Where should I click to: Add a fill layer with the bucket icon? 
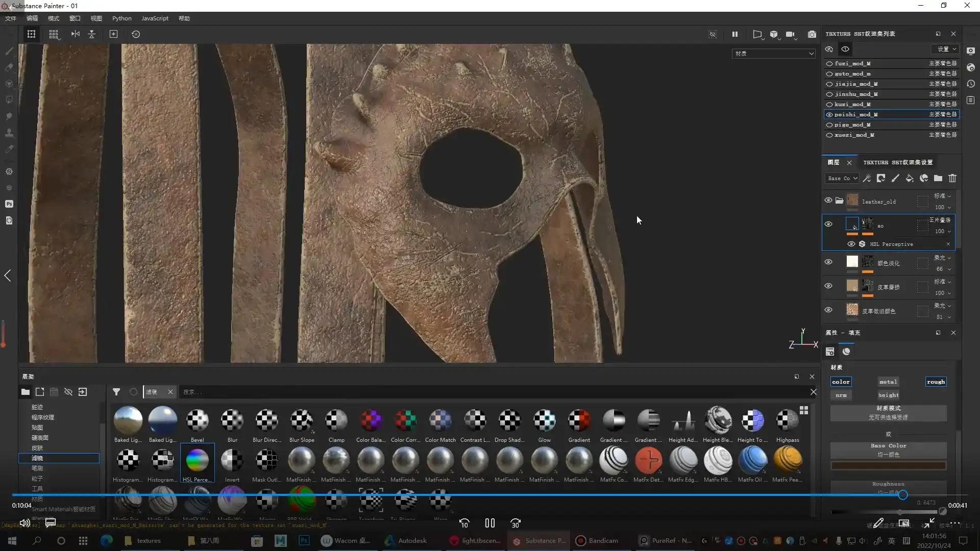pos(910,178)
